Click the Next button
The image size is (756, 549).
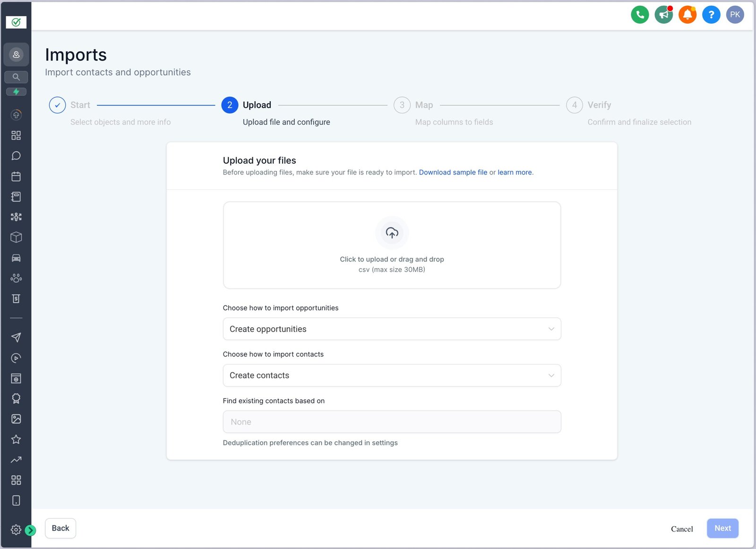[722, 528]
